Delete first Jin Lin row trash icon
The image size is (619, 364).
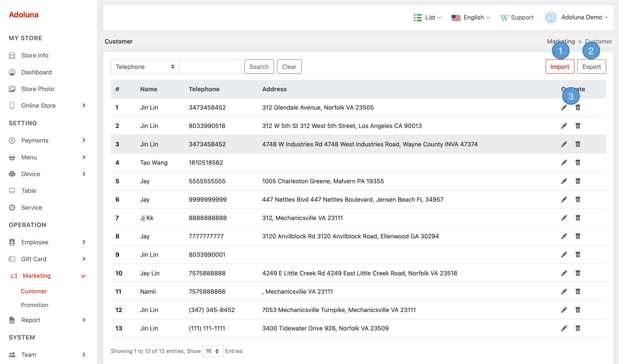(x=578, y=107)
